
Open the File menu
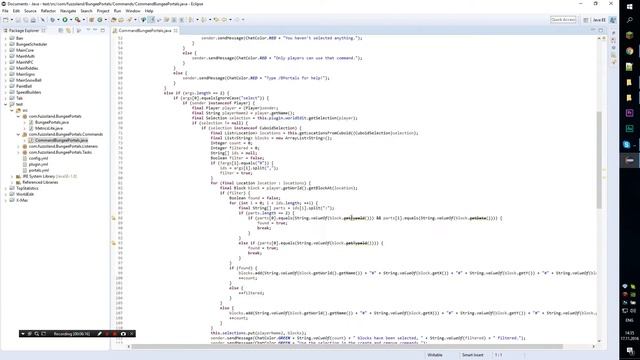tap(5, 11)
